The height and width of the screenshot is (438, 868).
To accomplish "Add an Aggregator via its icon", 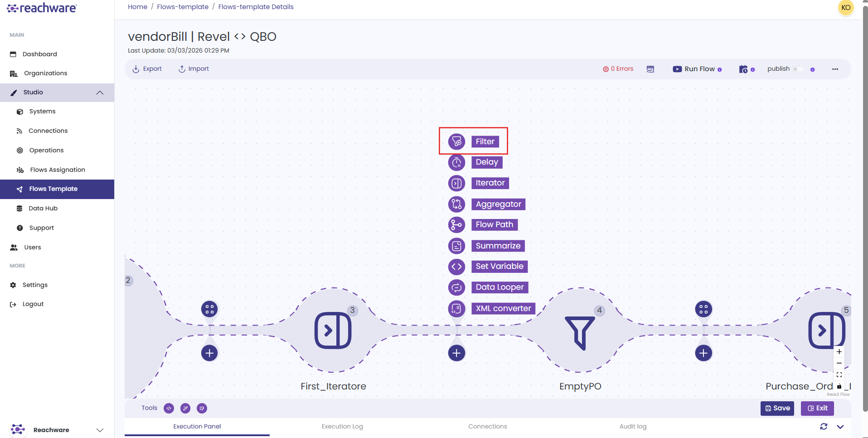I will [456, 204].
